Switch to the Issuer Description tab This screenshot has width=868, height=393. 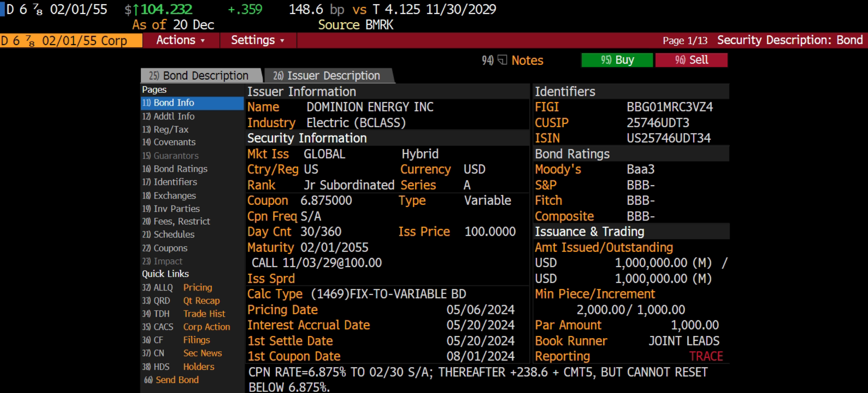pyautogui.click(x=329, y=75)
